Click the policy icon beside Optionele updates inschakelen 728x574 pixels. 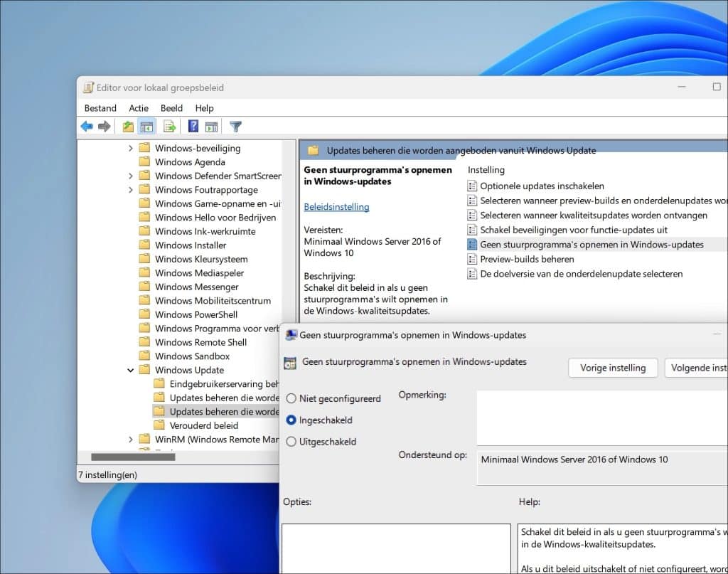tap(472, 186)
